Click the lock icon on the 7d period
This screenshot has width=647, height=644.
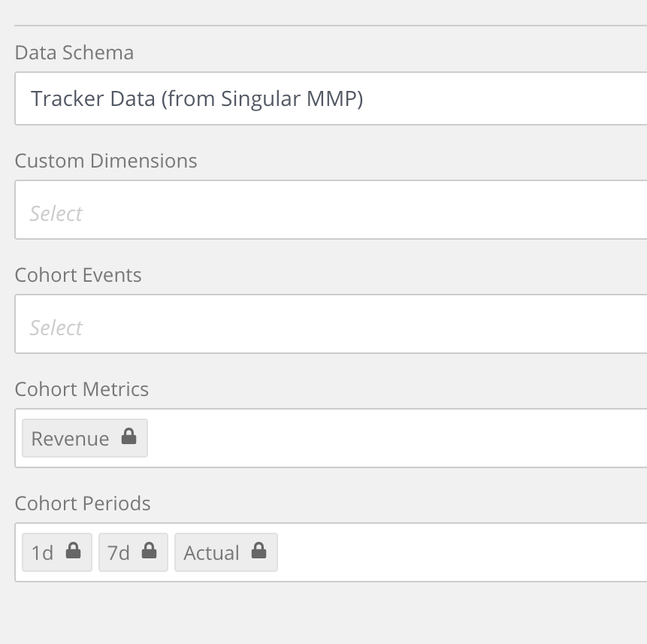pyautogui.click(x=149, y=552)
